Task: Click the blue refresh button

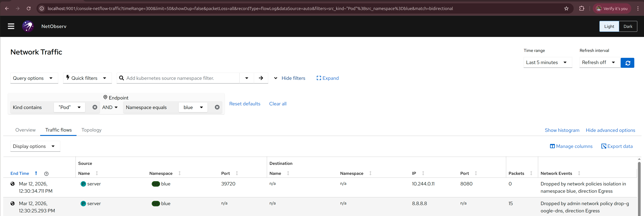Action: (627, 63)
